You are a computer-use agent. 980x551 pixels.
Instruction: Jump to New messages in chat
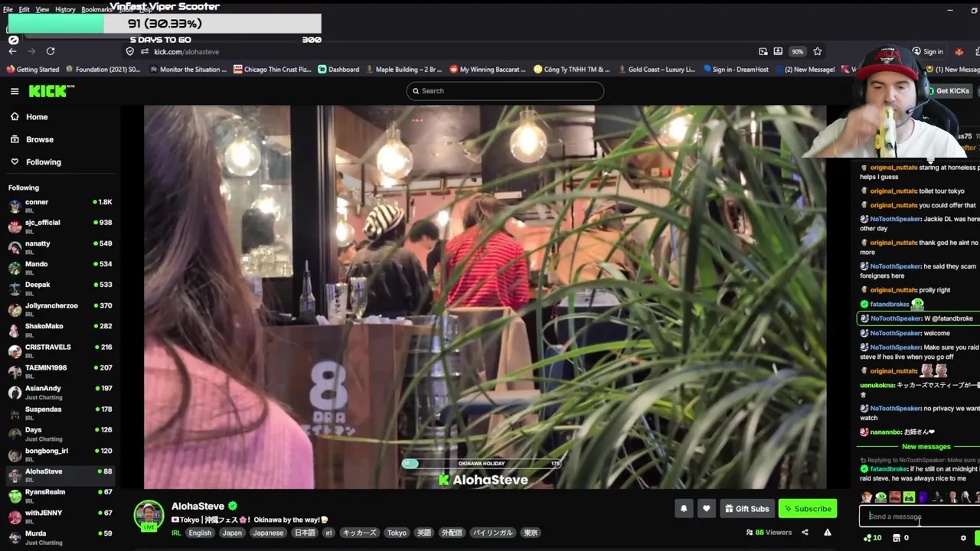click(926, 447)
